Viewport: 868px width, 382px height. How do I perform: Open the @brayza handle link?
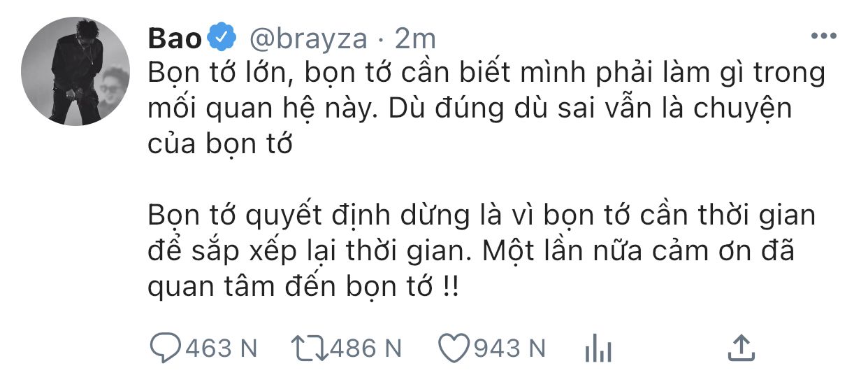coord(307,38)
